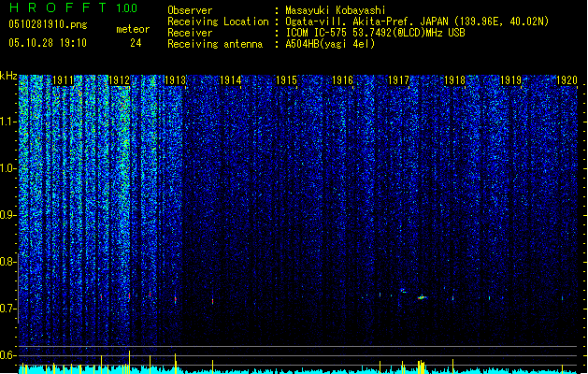This screenshot has width=588, height=374.
Task: Click the 'Receiving Location' field label
Action: (218, 22)
